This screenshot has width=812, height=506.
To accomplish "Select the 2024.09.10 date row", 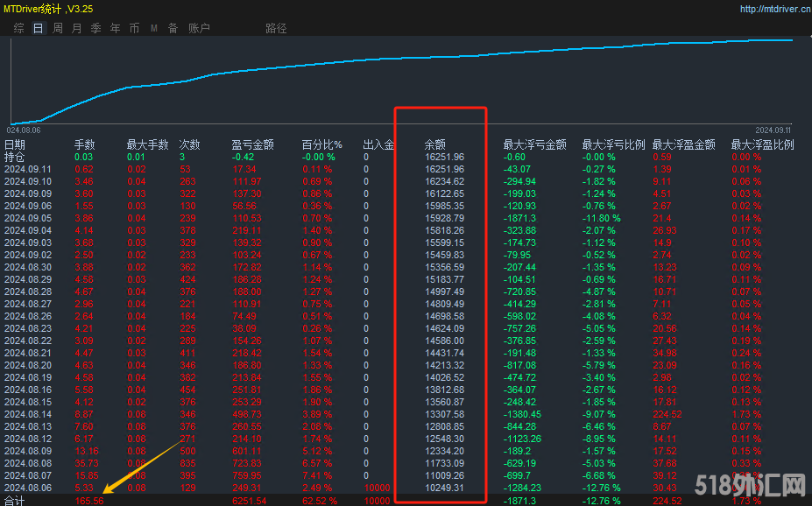I will 28,181.
